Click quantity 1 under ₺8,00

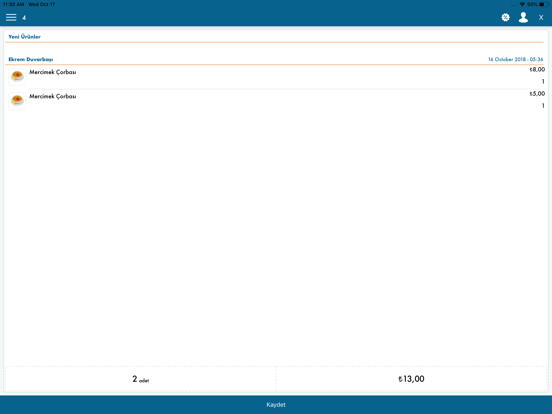(543, 82)
